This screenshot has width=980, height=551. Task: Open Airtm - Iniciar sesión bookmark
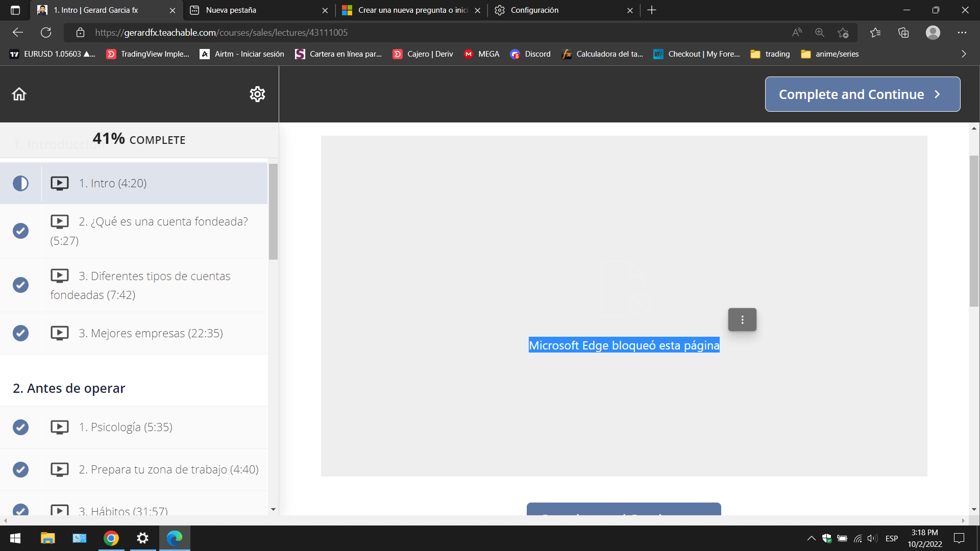(x=242, y=54)
